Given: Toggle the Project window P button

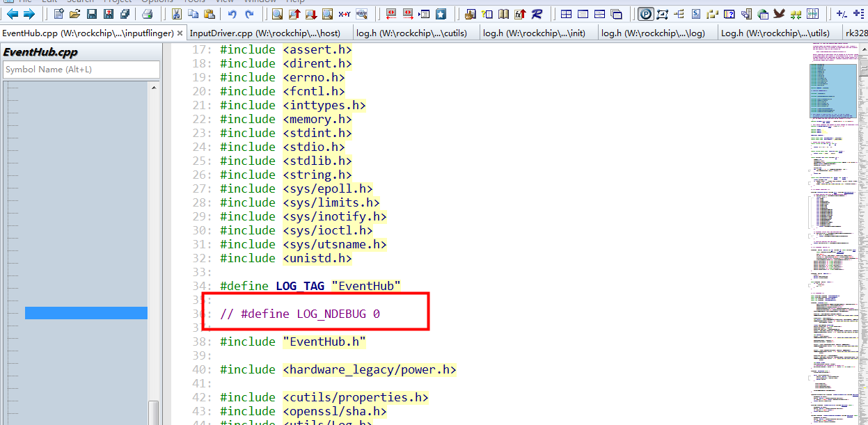Looking at the screenshot, I should [x=646, y=14].
